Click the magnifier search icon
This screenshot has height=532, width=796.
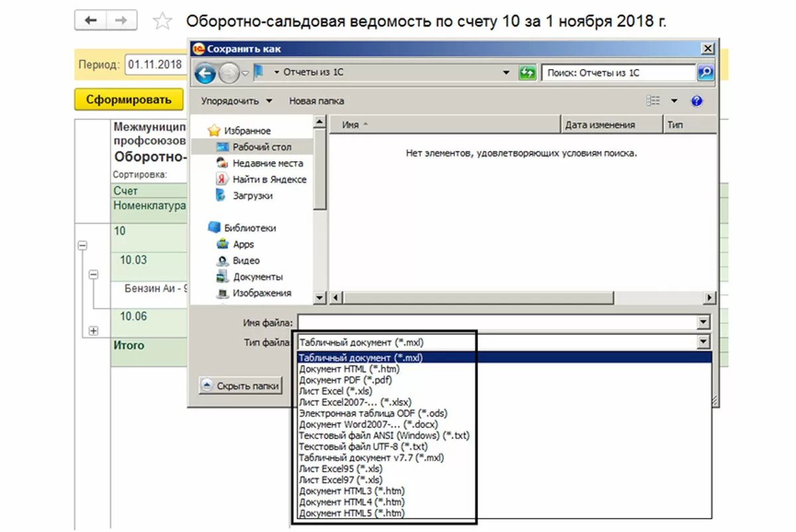[706, 73]
